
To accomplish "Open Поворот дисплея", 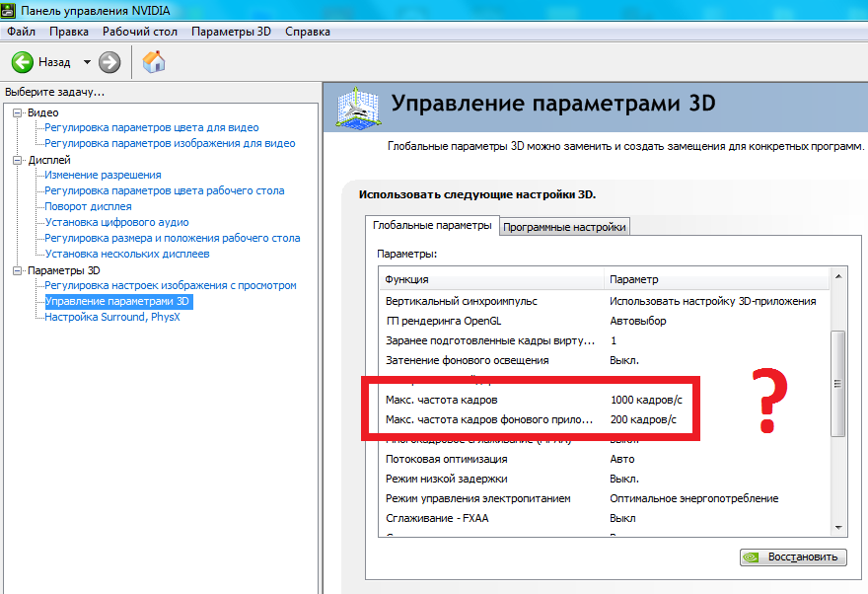I will pos(88,206).
